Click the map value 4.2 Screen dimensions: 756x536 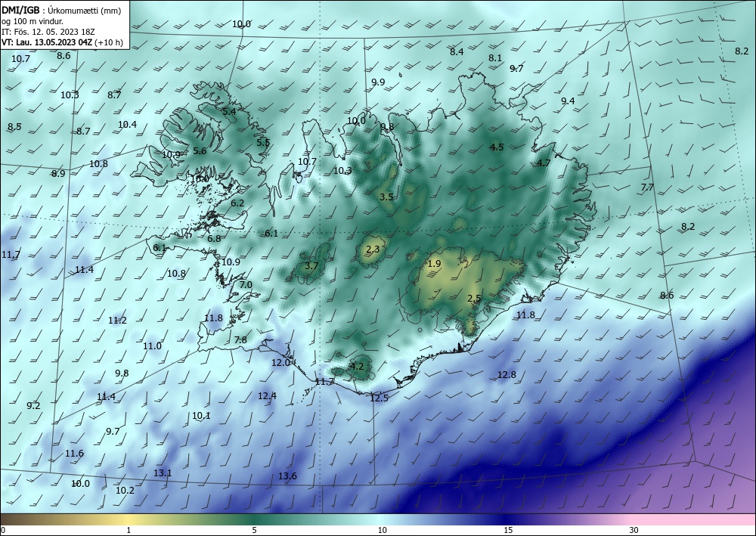pos(356,366)
